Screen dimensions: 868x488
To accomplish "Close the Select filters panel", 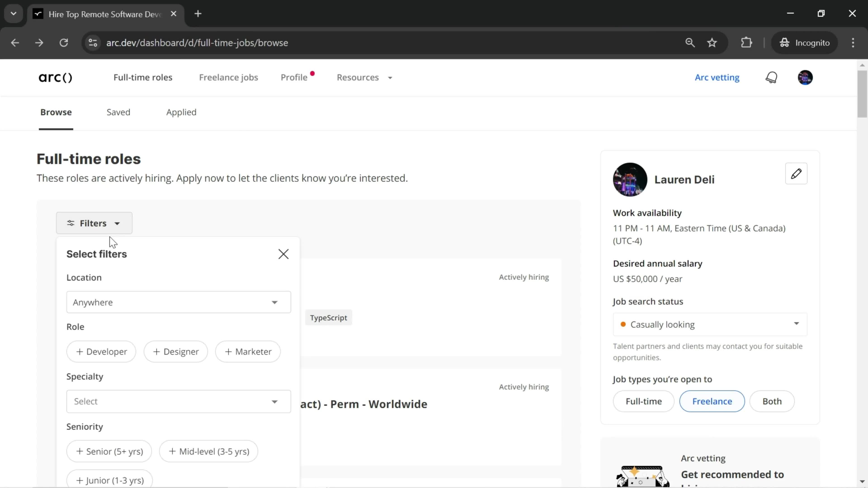I will (283, 254).
